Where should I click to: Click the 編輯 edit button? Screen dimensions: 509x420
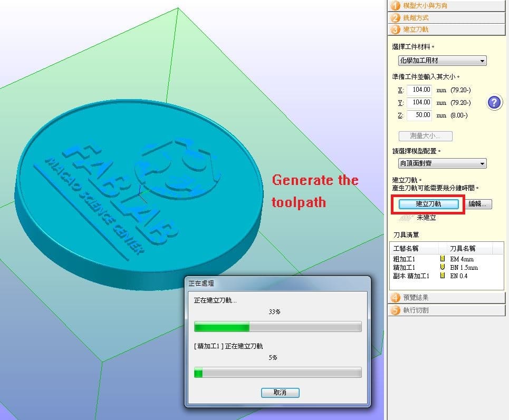[x=478, y=204]
